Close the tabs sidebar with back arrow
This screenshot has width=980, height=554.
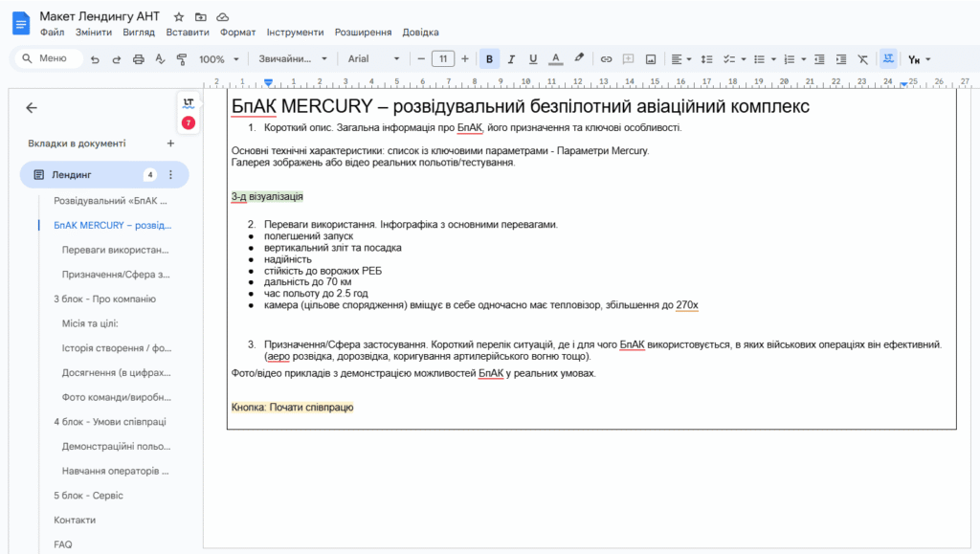[x=32, y=108]
